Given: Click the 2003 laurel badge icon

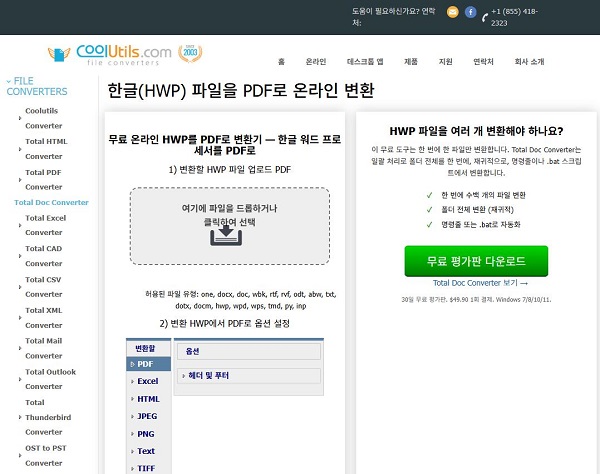Looking at the screenshot, I should [190, 53].
